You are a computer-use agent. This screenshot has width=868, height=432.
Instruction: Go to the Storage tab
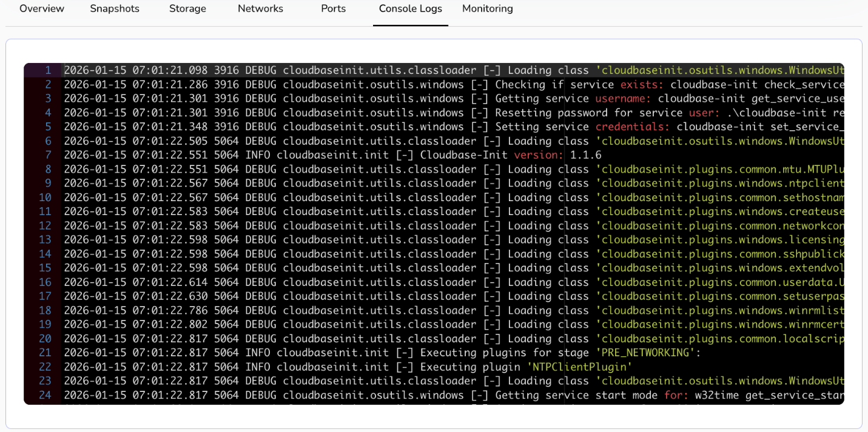pyautogui.click(x=187, y=9)
